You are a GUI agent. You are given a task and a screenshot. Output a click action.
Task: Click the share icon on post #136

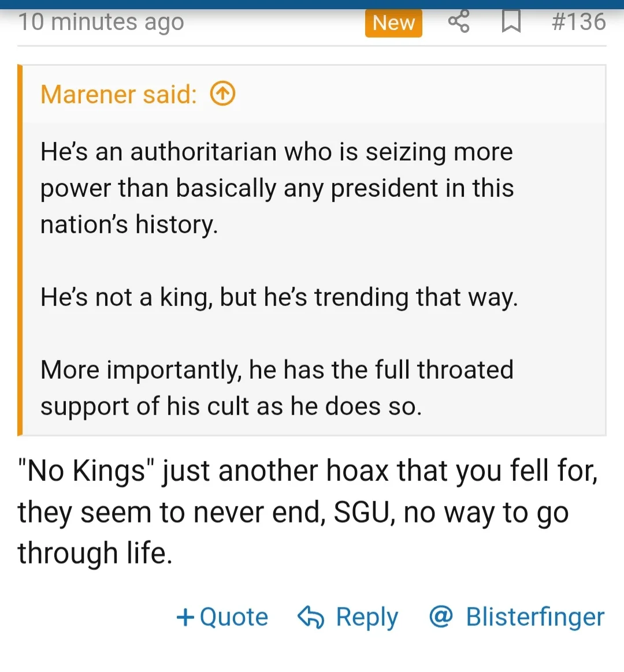459,22
